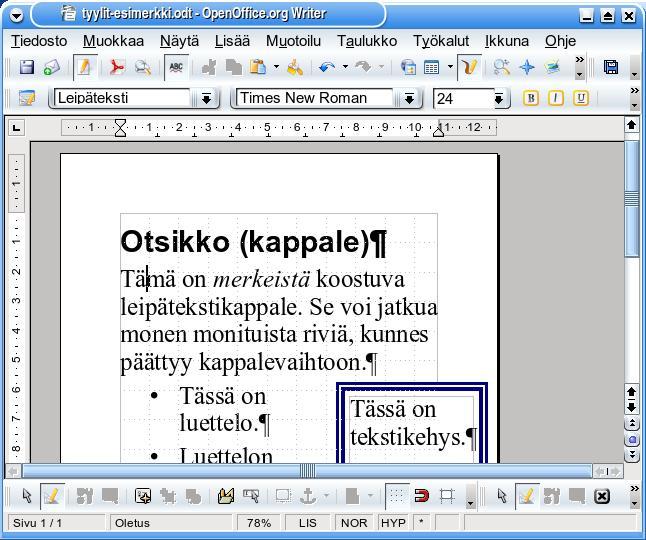Click Sivu 1 / 1 page indicator

pos(56,523)
